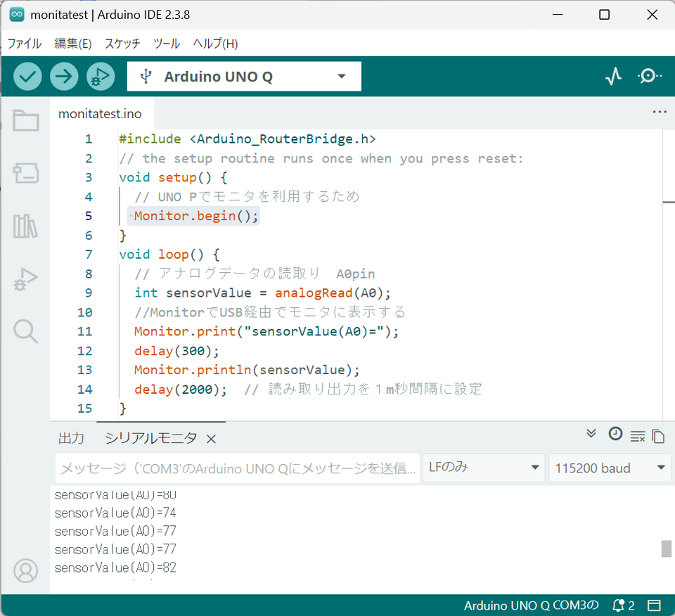Image resolution: width=675 pixels, height=616 pixels.
Task: Change the 115200 baud rate dropdown
Action: click(609, 468)
